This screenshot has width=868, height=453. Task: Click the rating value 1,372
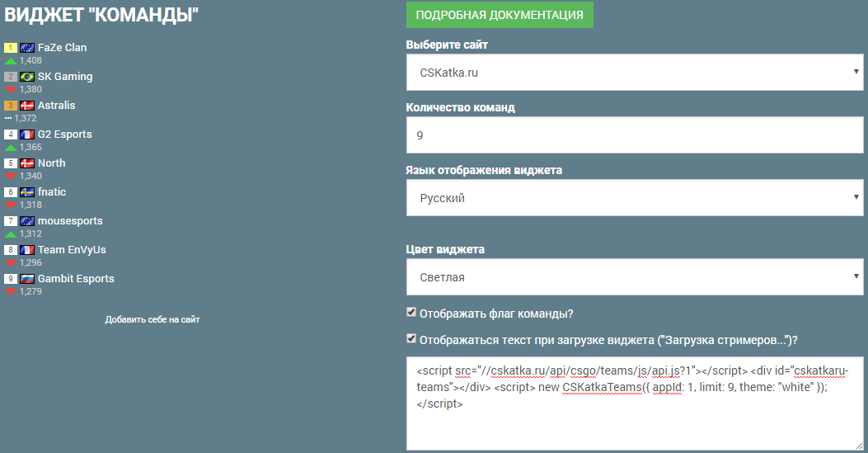point(26,119)
